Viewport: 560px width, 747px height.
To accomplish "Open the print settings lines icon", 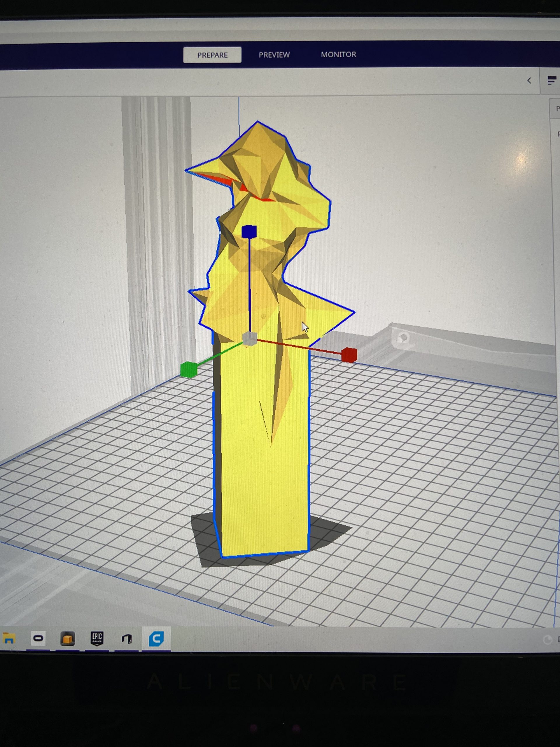I will coord(552,81).
